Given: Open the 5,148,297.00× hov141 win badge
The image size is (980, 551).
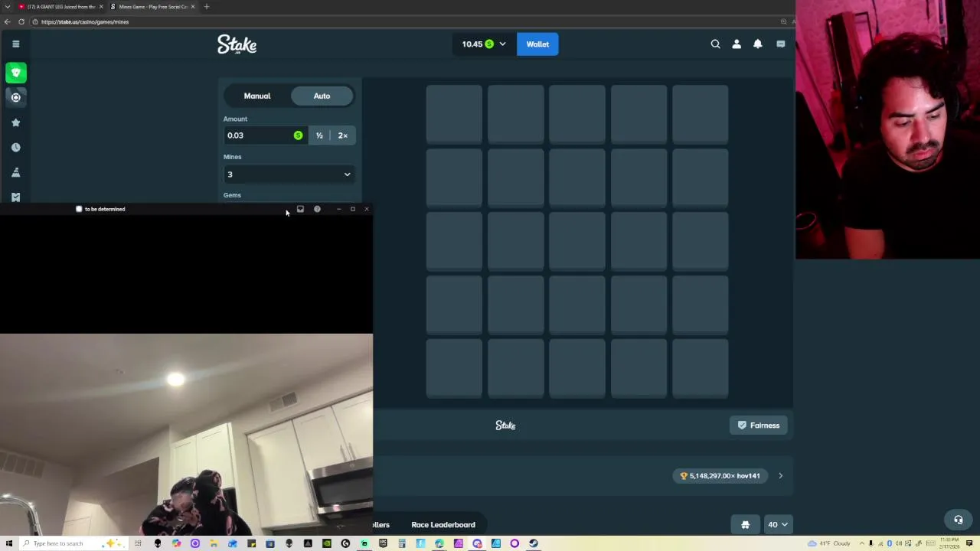Looking at the screenshot, I should coord(720,476).
